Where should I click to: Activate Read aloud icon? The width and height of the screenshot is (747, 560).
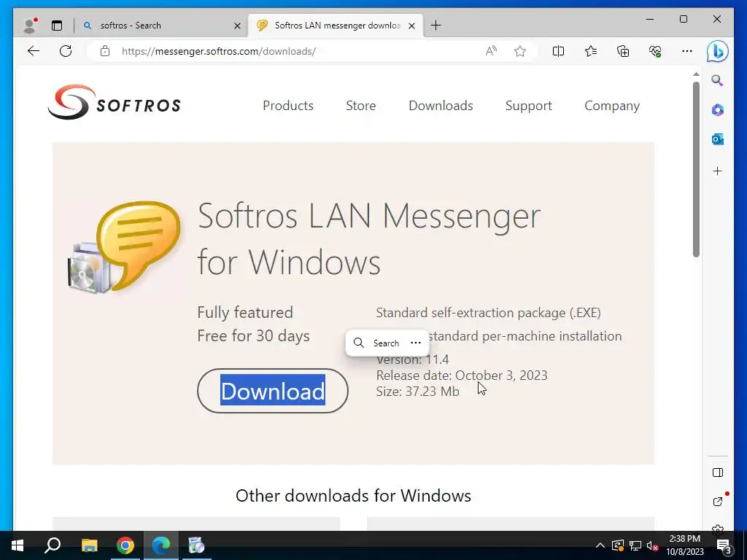point(491,51)
